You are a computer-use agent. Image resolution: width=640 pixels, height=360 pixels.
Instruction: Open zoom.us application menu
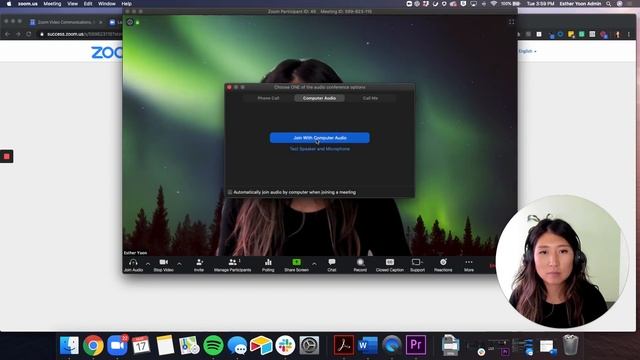pos(27,4)
